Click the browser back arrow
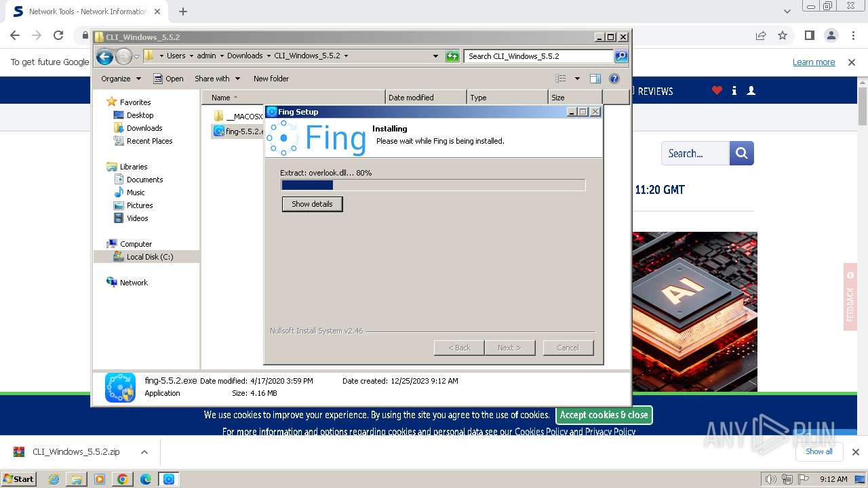 [x=15, y=35]
